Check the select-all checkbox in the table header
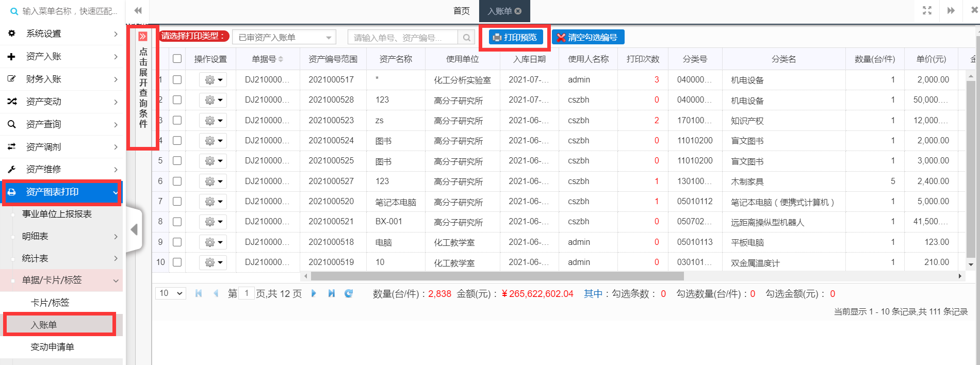This screenshot has width=980, height=365. [177, 59]
